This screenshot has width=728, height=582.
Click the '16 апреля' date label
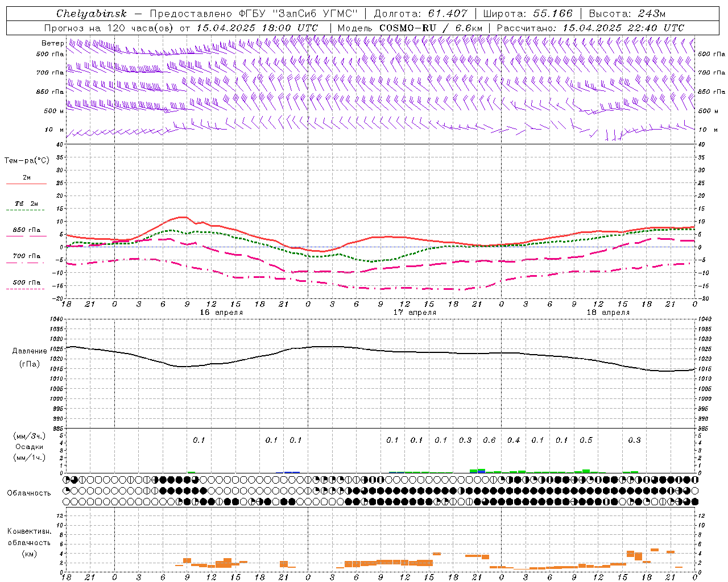click(221, 313)
